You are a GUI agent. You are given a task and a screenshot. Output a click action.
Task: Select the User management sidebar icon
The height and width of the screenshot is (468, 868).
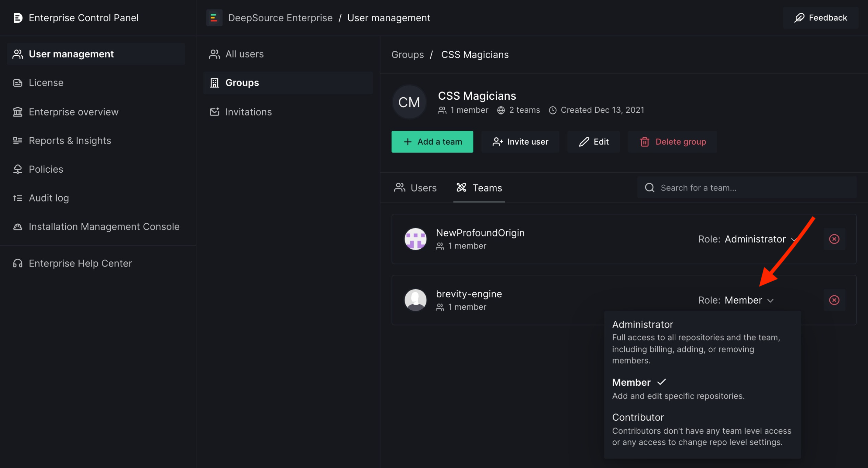click(18, 54)
